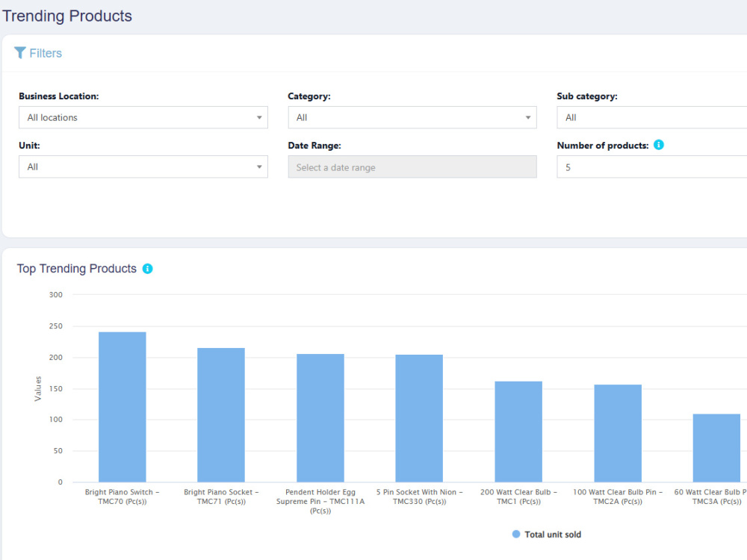Click info icon next to Number of products
This screenshot has width=747, height=560.
(x=659, y=145)
